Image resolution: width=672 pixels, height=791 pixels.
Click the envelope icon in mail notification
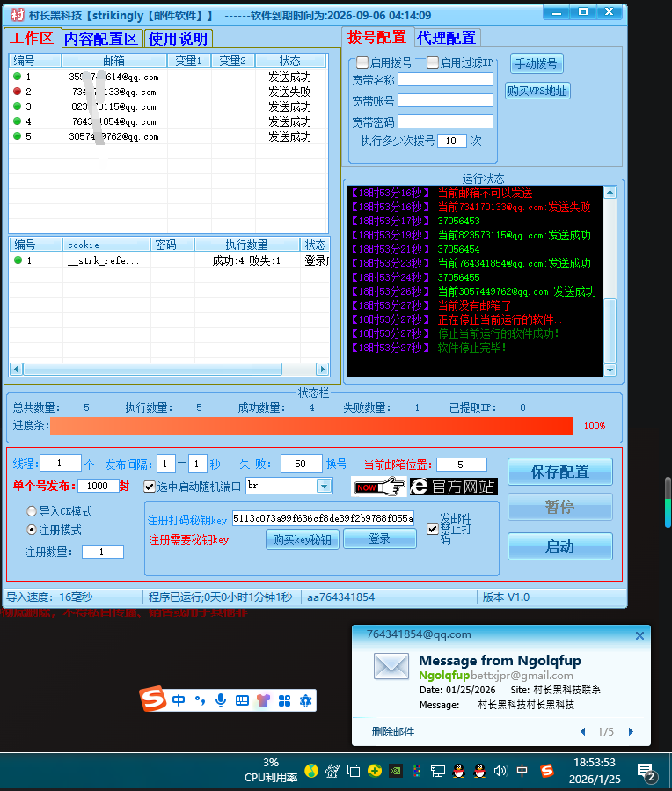coord(391,666)
